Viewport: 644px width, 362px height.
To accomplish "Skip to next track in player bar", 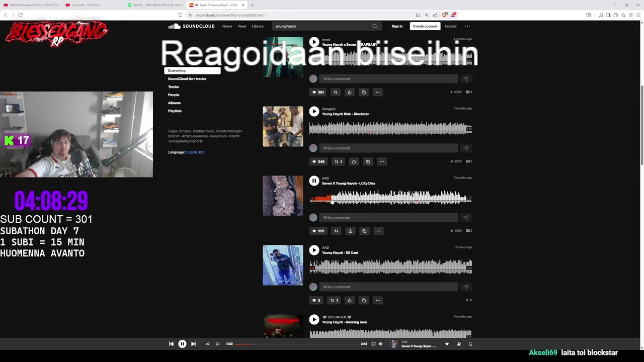I will tap(193, 344).
